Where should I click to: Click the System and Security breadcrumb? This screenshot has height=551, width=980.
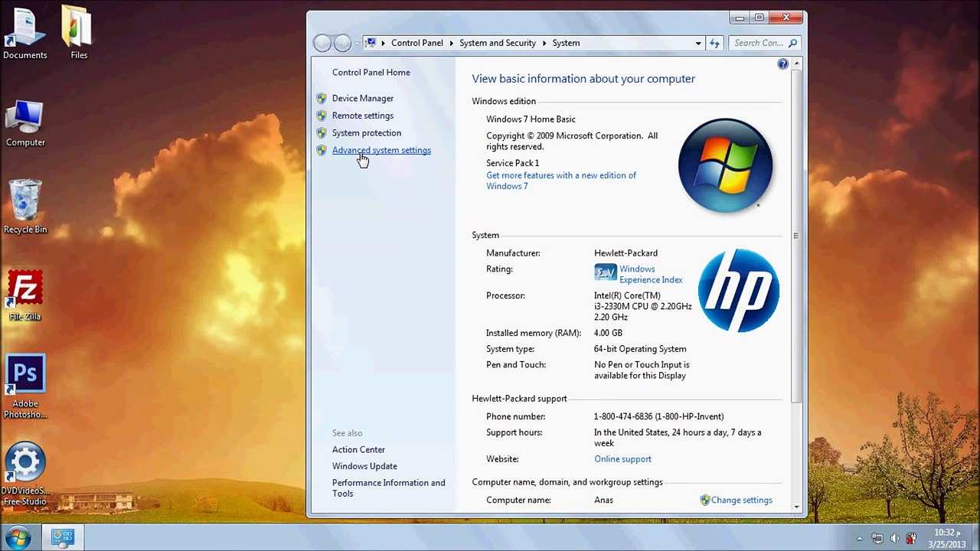(x=498, y=43)
